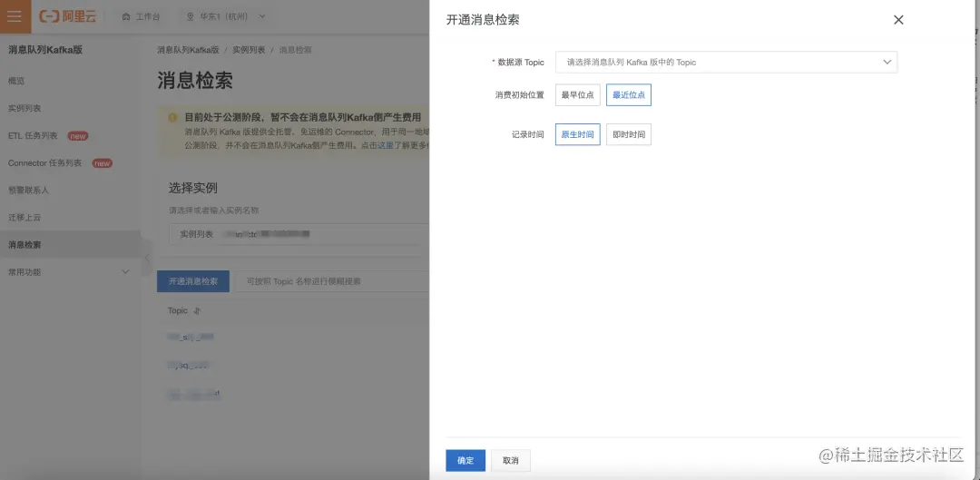The image size is (980, 480).
Task: Select 最近位点 option
Action: click(x=629, y=95)
